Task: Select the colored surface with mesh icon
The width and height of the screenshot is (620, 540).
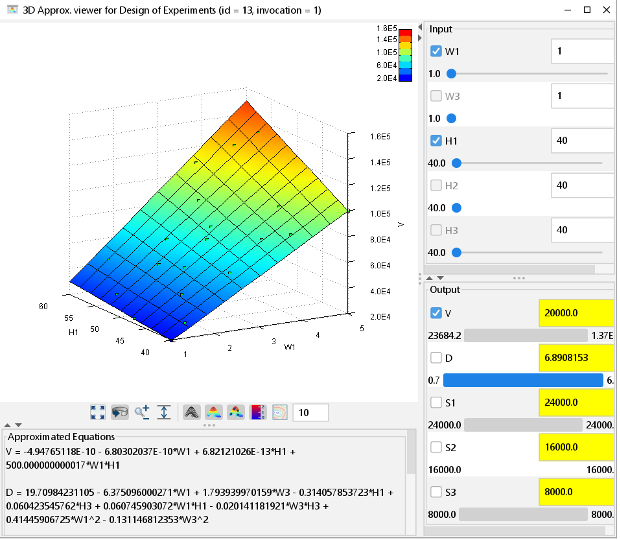Action: [236, 412]
